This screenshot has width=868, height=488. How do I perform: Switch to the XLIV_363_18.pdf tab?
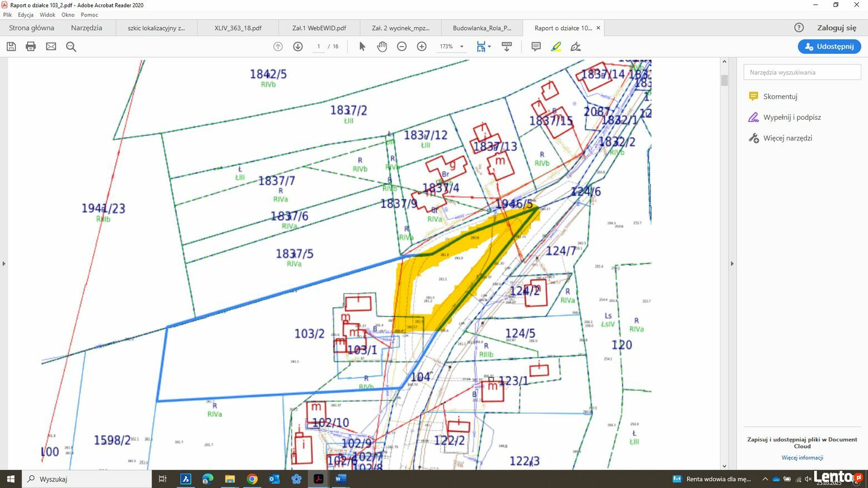[x=238, y=28]
